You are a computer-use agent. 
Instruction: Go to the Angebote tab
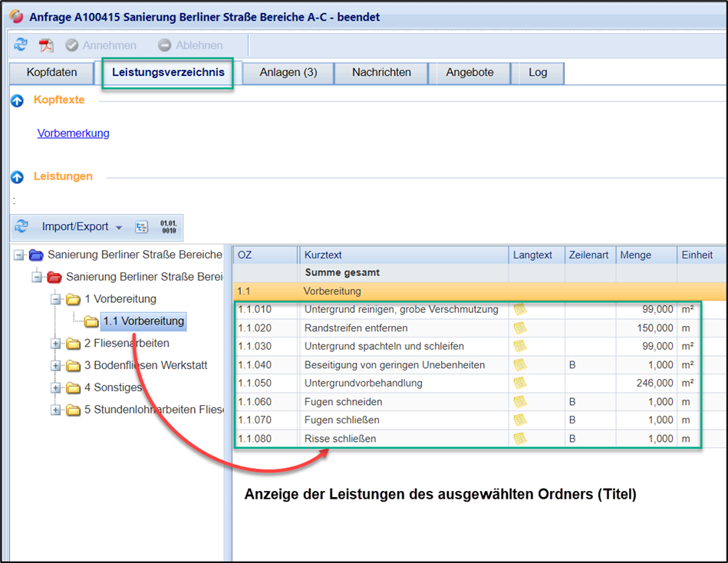pos(469,73)
